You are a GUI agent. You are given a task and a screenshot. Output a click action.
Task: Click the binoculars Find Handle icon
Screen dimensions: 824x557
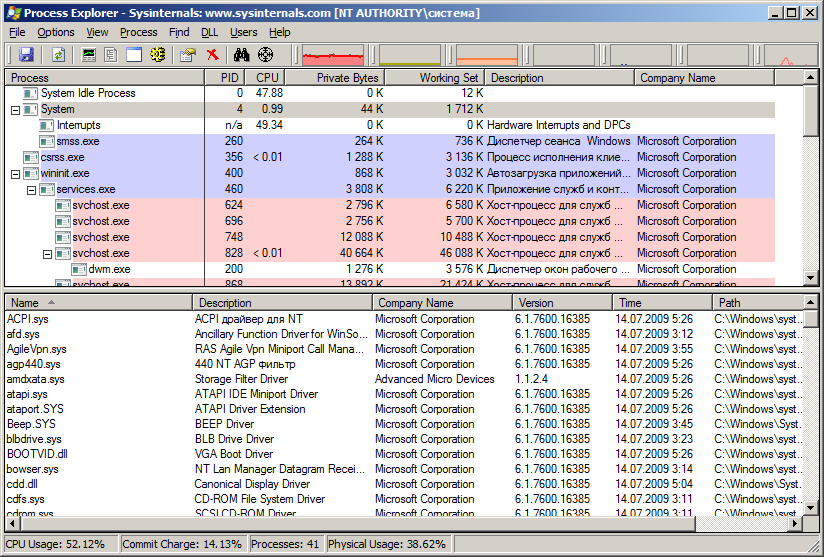click(x=241, y=55)
